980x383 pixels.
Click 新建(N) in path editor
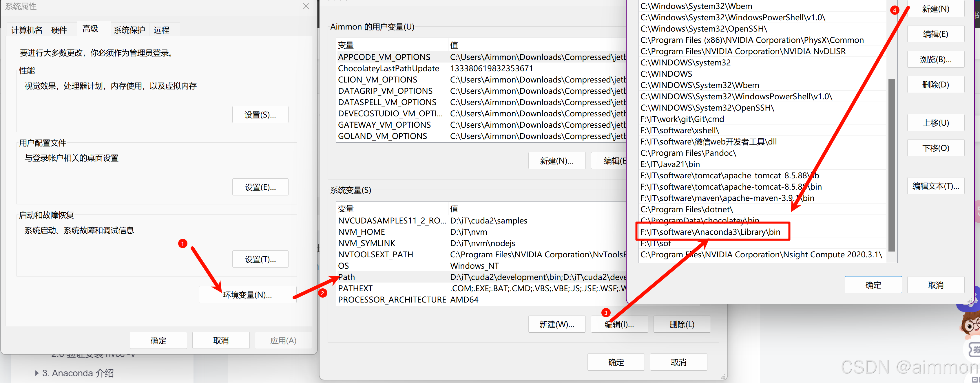(x=935, y=9)
